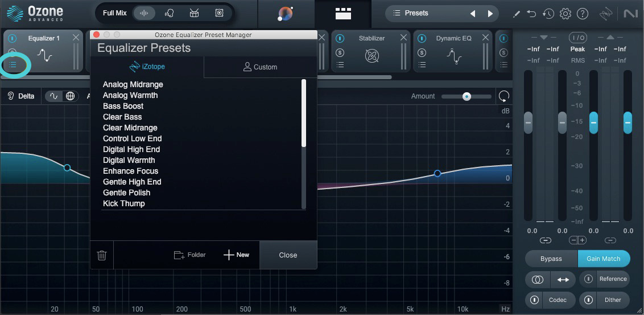This screenshot has height=315, width=644.
Task: Open the undo history clock icon
Action: [548, 14]
